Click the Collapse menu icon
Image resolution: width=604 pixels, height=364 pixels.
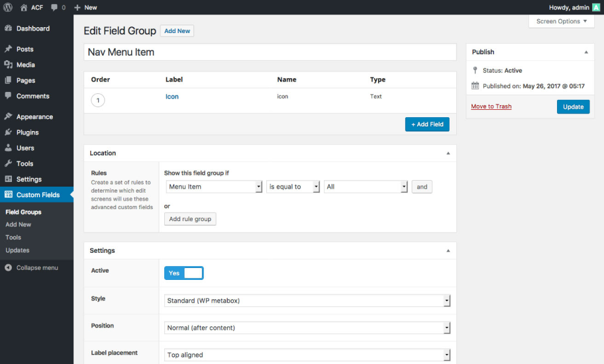8,268
